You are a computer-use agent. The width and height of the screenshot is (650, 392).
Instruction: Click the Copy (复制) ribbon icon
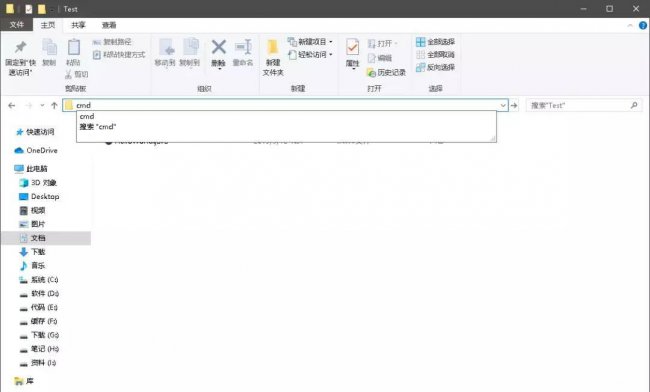tap(49, 48)
